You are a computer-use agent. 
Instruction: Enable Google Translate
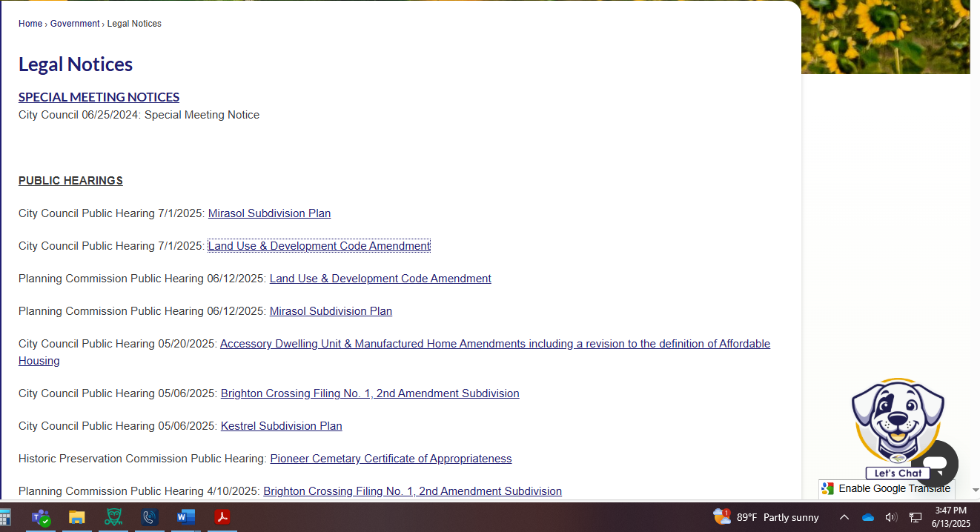[x=887, y=489]
